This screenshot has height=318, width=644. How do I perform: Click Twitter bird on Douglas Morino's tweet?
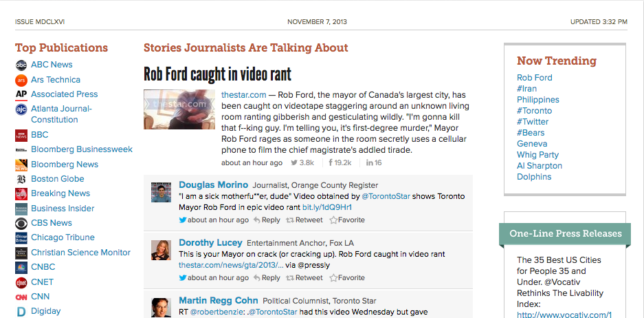pyautogui.click(x=183, y=220)
